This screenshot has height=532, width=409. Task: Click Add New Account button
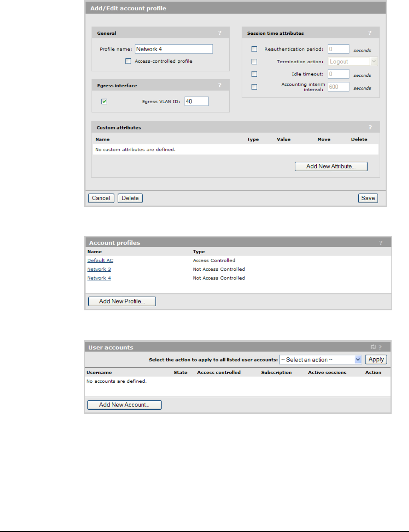(124, 405)
